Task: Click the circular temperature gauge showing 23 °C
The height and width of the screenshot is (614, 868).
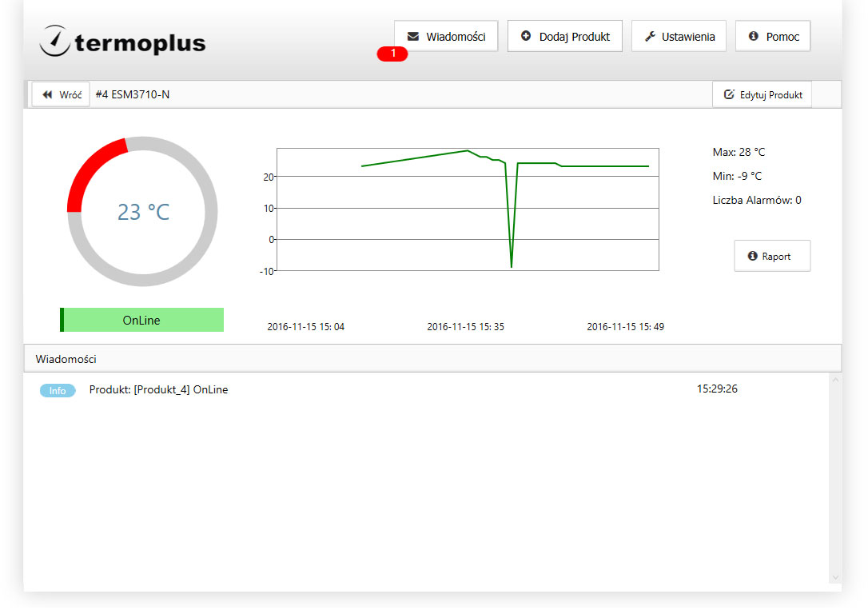Action: coord(142,211)
